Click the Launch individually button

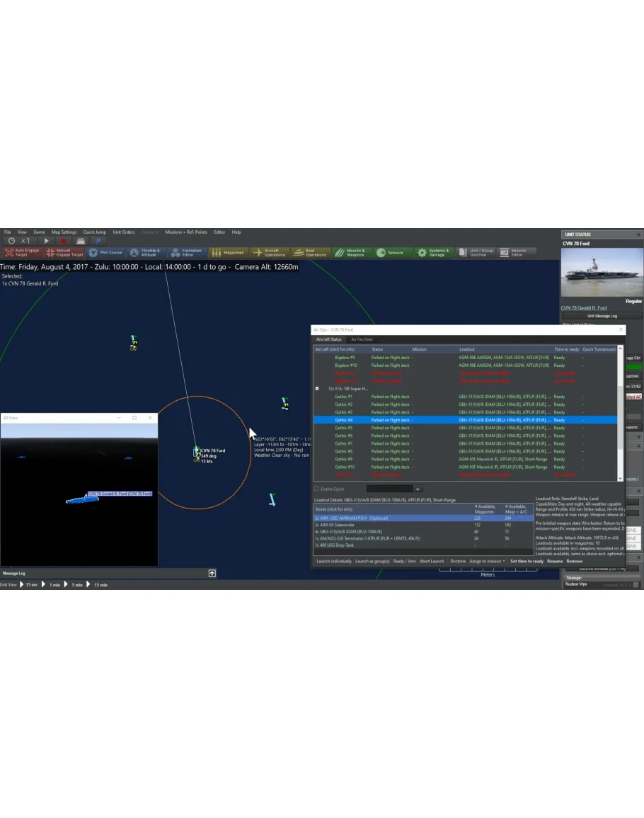click(x=333, y=561)
